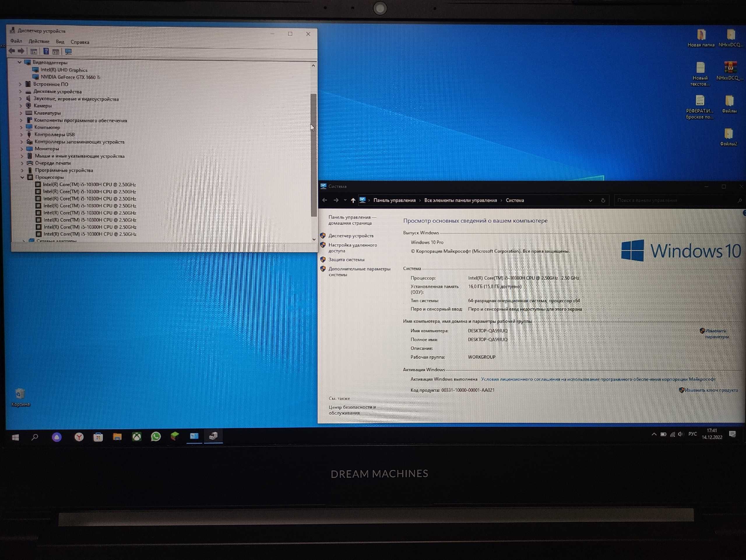Viewport: 746px width, 560px height.
Task: Click Все элементы панели управления breadcrumb
Action: (460, 200)
